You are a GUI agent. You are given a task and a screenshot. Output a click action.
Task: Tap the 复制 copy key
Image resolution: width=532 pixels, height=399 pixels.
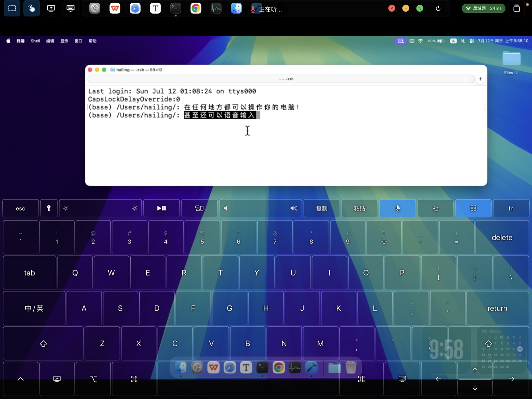coord(322,208)
